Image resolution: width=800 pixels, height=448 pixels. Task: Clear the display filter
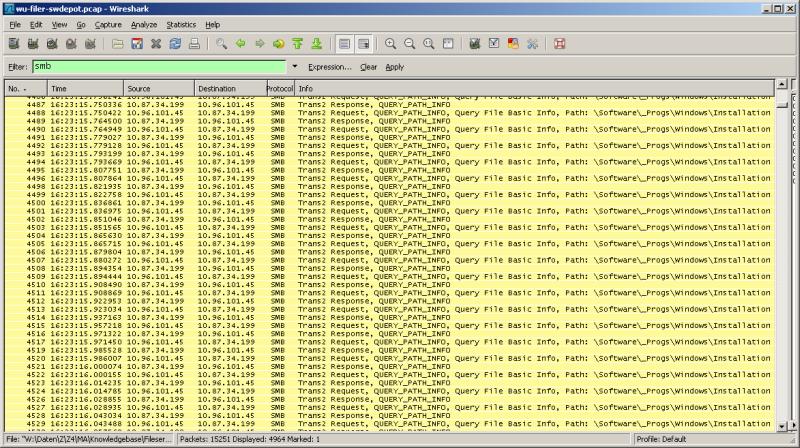coord(368,67)
